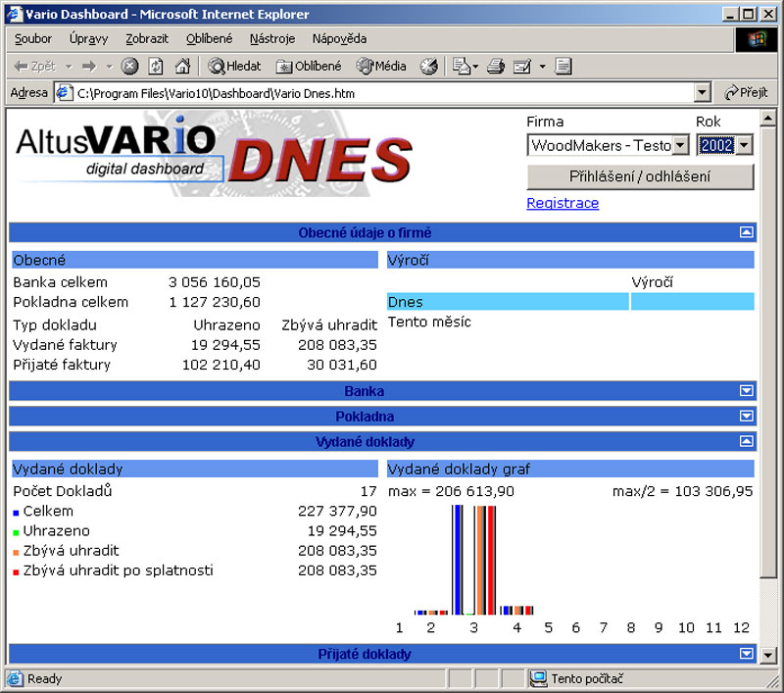Go to the Home page icon
The image size is (784, 693).
pyautogui.click(x=182, y=67)
